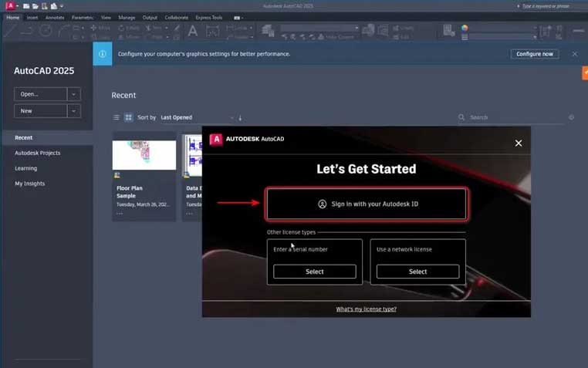This screenshot has width=588, height=368.
Task: Click the Configure now button
Action: click(535, 54)
